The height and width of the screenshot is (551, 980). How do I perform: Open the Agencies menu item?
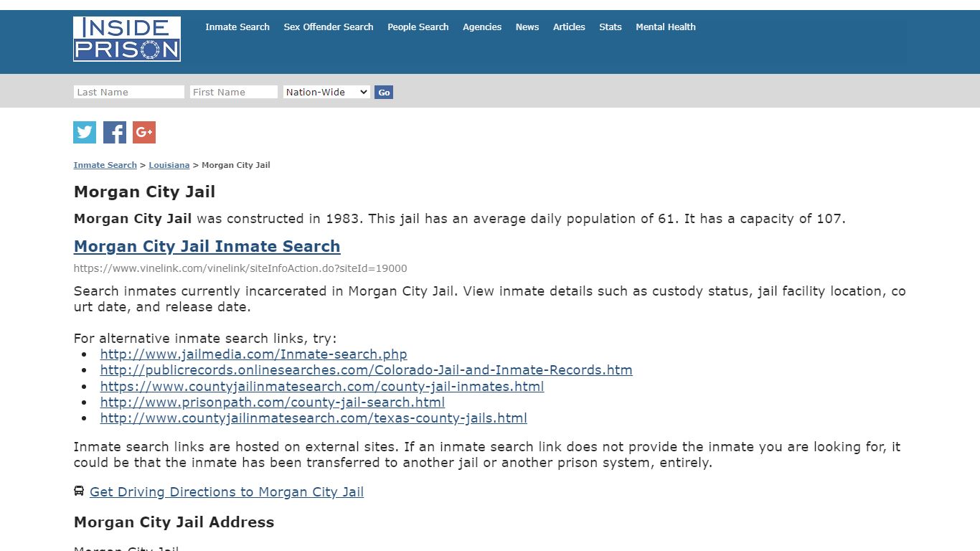482,27
